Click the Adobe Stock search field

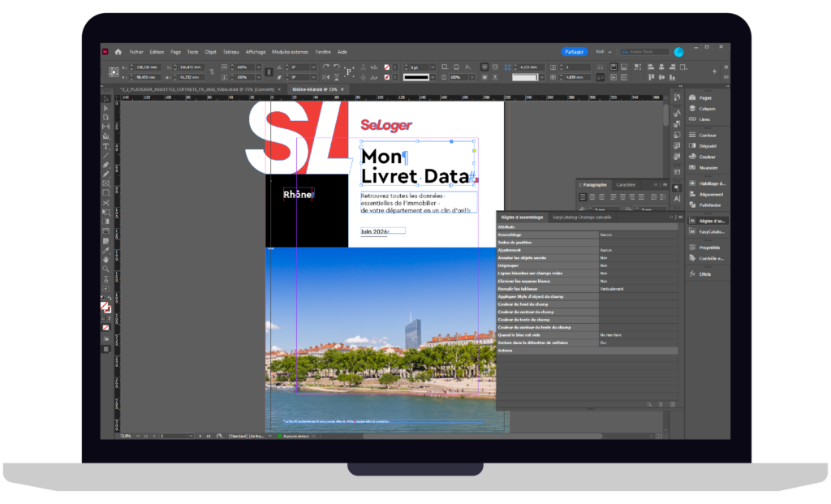coord(645,52)
